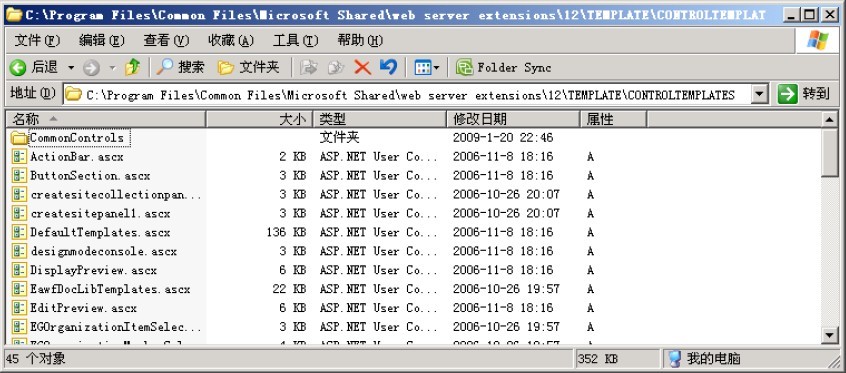Click the Views grid icon

[422, 67]
